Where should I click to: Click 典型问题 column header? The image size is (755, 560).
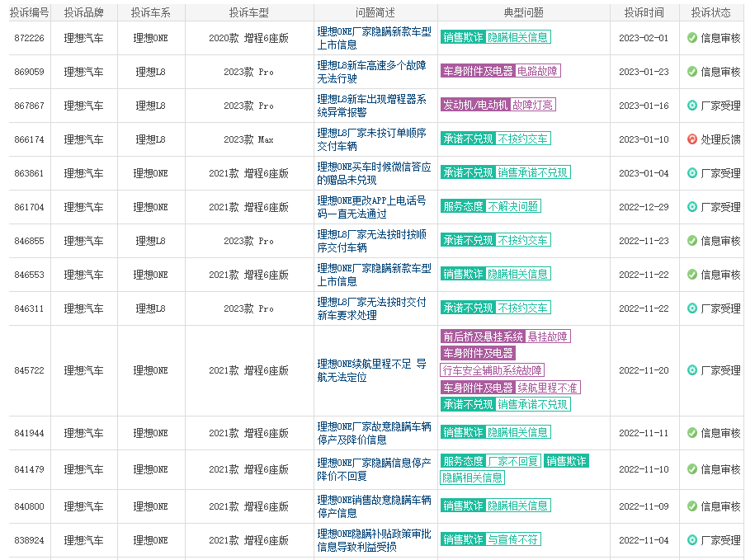523,13
